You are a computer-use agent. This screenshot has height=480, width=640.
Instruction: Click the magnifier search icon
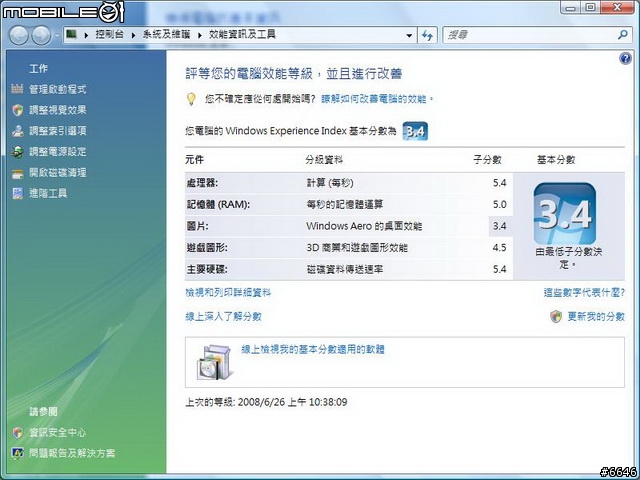coord(623,35)
